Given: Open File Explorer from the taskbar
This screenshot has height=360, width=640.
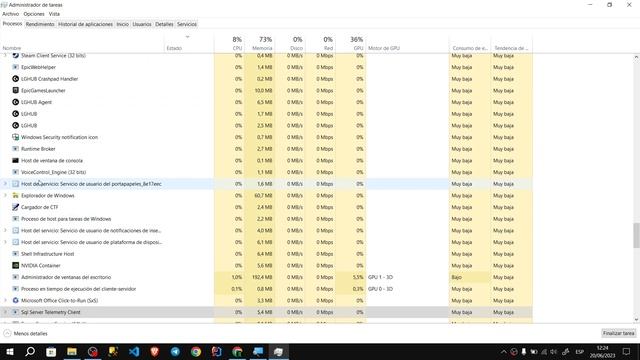Looking at the screenshot, I should click(x=72, y=351).
